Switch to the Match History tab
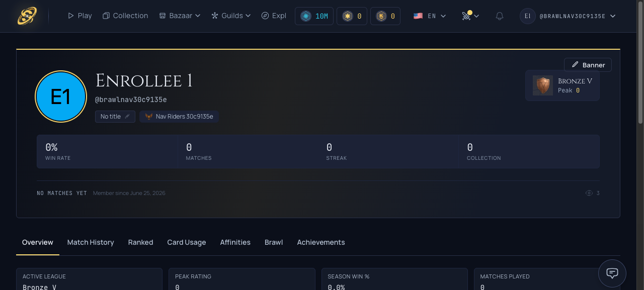The height and width of the screenshot is (290, 644). coord(91,242)
